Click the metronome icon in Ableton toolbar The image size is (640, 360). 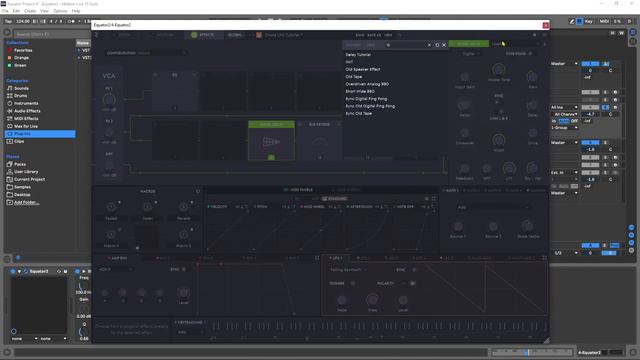click(x=71, y=21)
